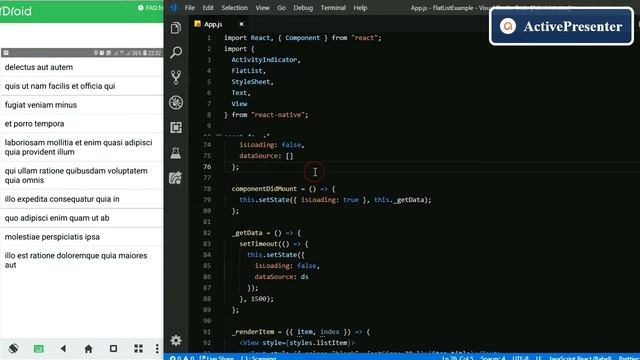Open the View menu

262,8
